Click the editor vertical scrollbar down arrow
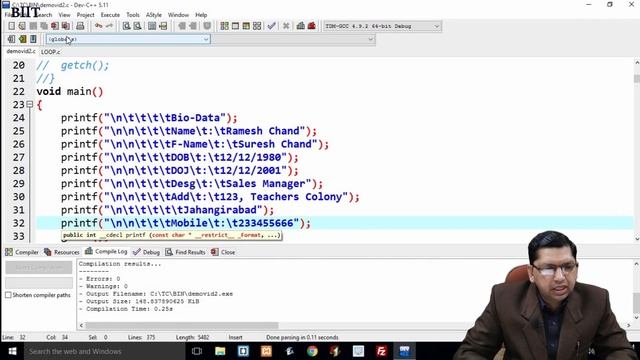 pos(636,239)
